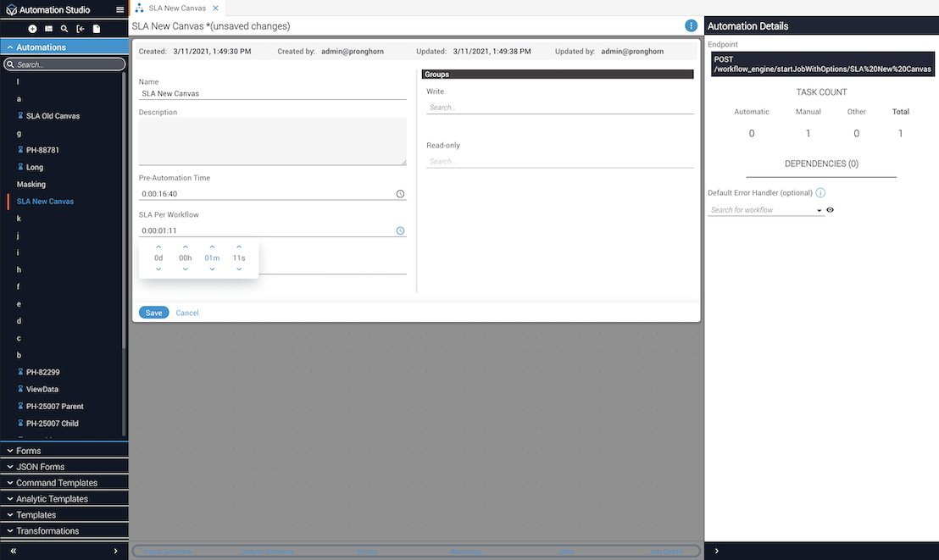Click the import arrow icon in sidebar toolbar

click(x=81, y=29)
